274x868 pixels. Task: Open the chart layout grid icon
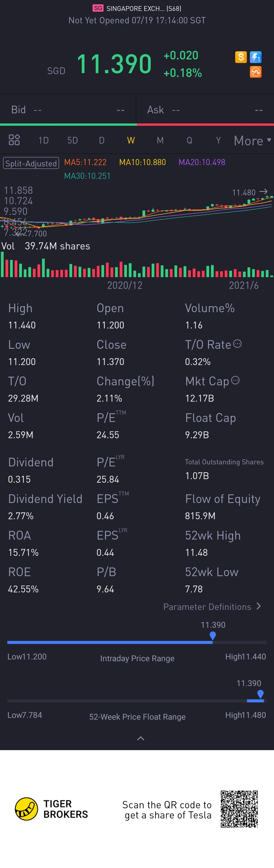pos(14,140)
